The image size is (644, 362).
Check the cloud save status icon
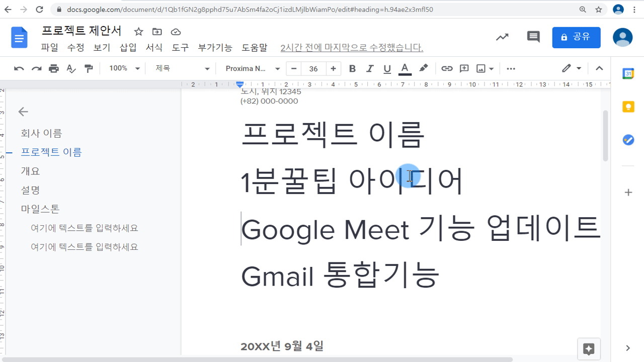pyautogui.click(x=176, y=32)
